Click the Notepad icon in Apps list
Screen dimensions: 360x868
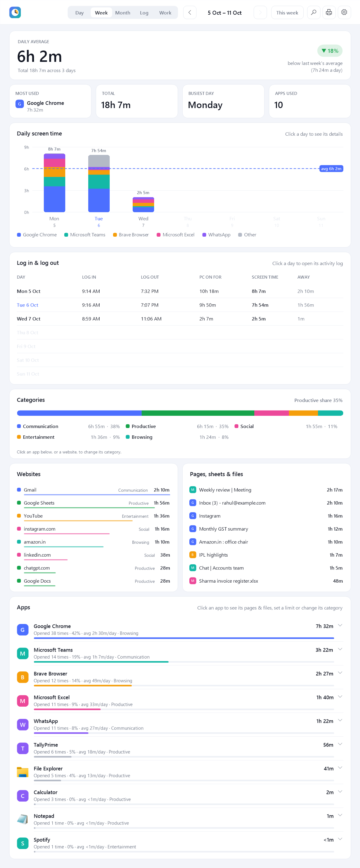point(23,820)
